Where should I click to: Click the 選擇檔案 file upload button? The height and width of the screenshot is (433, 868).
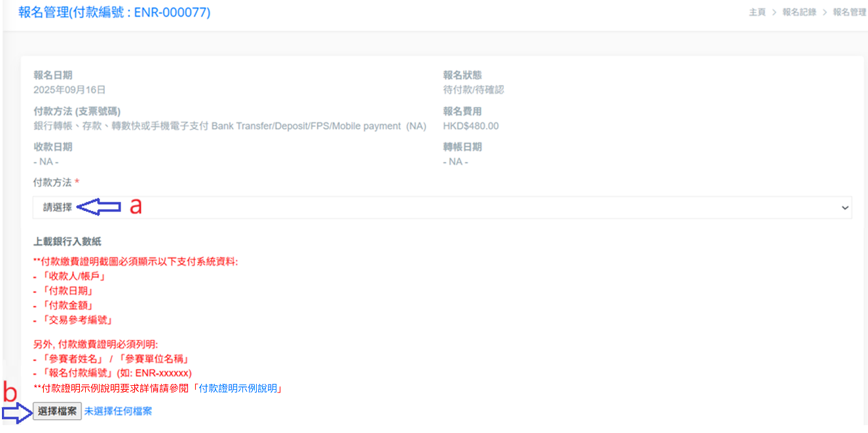tap(58, 411)
